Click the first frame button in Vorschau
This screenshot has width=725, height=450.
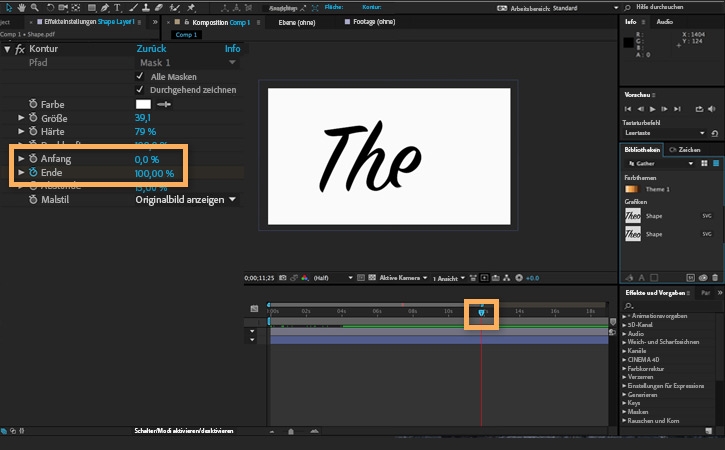coord(627,109)
